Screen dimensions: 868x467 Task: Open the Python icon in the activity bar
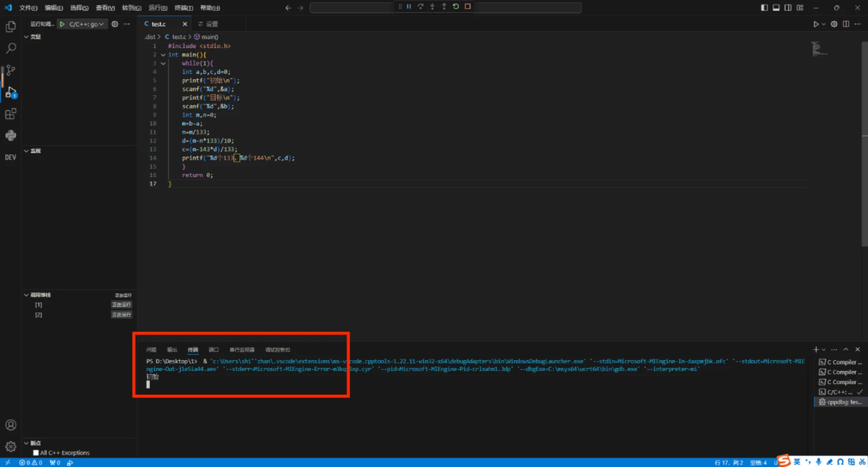click(10, 136)
